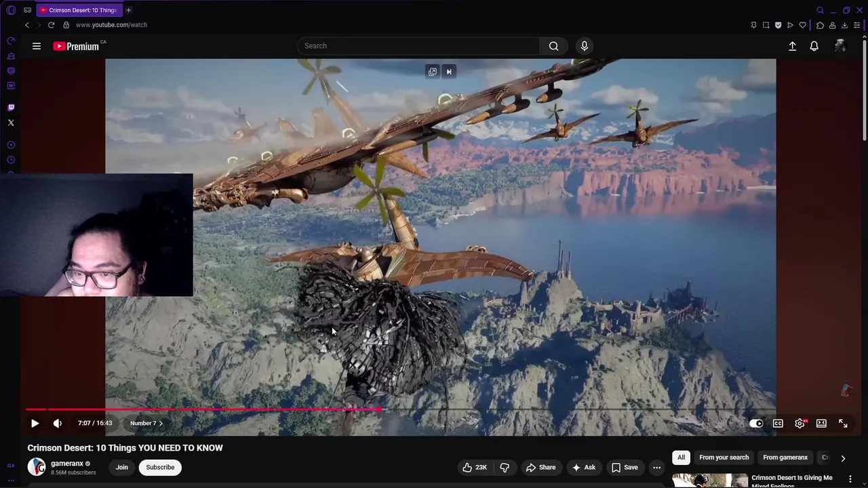Open Crimson Desert Mixed Feelings video thumbnail
The width and height of the screenshot is (868, 488).
(710, 481)
